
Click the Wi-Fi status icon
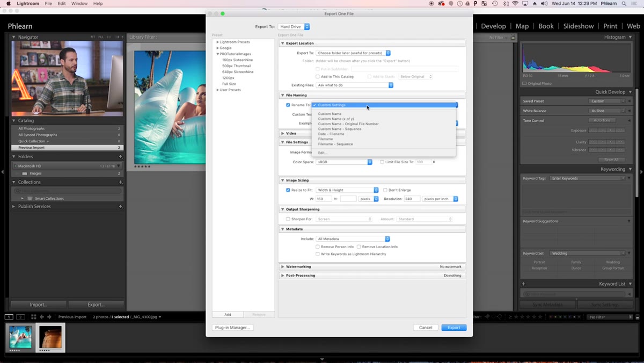click(x=515, y=3)
